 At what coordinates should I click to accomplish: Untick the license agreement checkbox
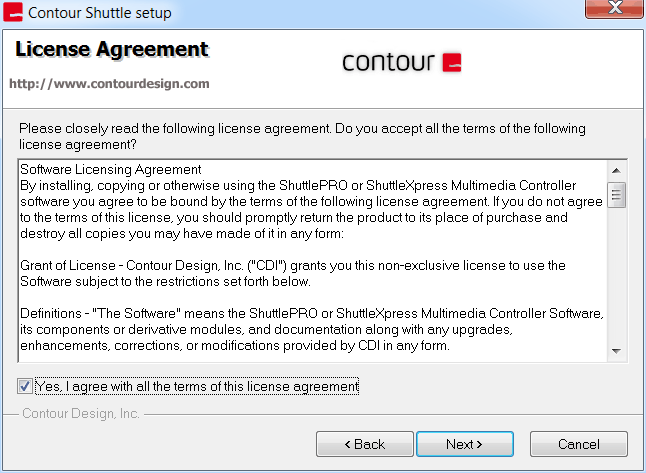tap(25, 386)
